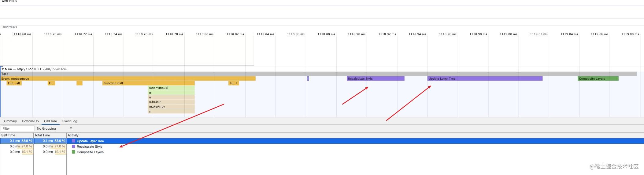Screen dimensions: 644x175
Task: Click the LONG TASKS track label
Action: click(x=9, y=27)
